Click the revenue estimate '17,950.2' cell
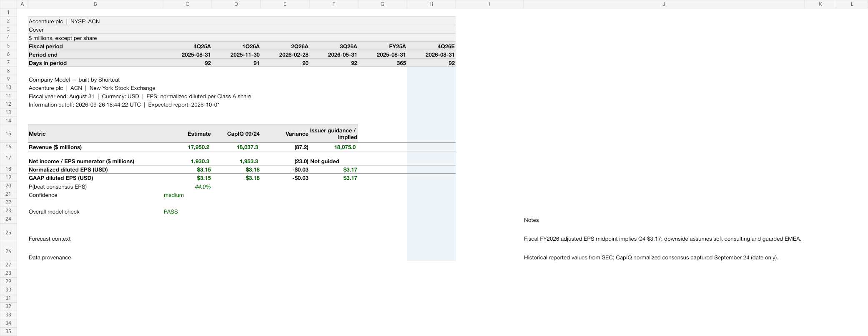The height and width of the screenshot is (336, 868). [188, 147]
